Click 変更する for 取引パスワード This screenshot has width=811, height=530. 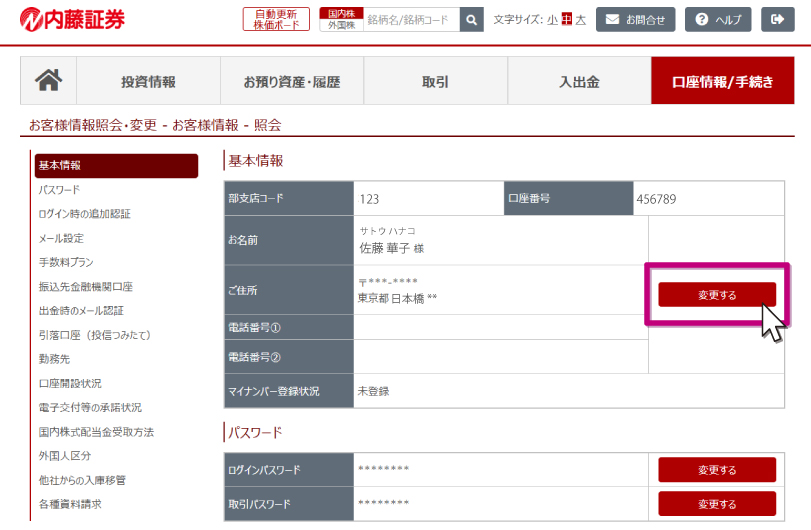(x=716, y=504)
